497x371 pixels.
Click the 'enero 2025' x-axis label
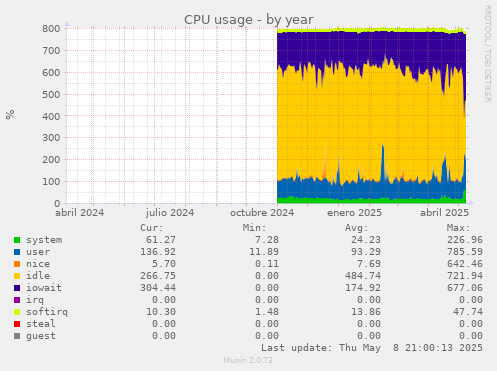click(354, 213)
